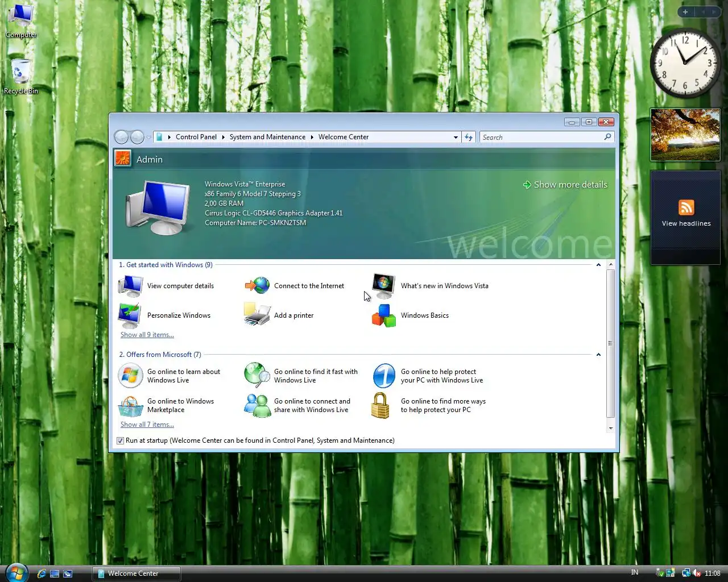Open What's new in Windows Vista icon
Screen dimensions: 728x582
pyautogui.click(x=383, y=286)
